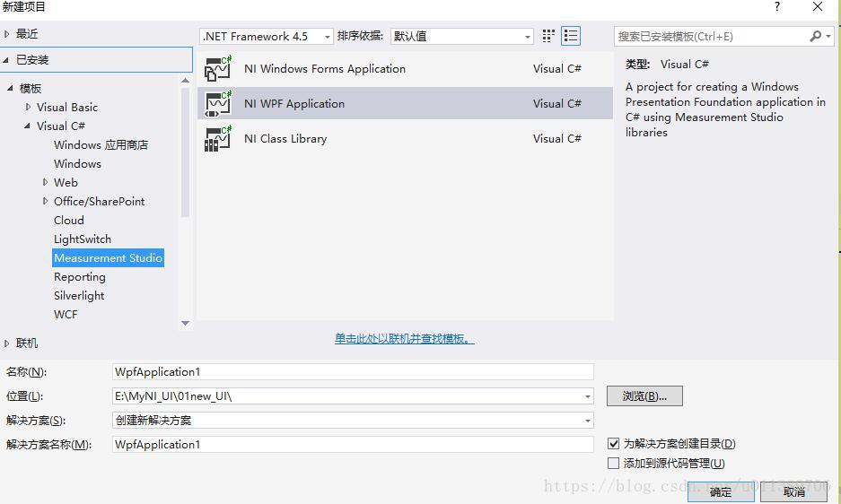Screen dimensions: 841x504
Task: Expand the 最近 section
Action: point(6,34)
